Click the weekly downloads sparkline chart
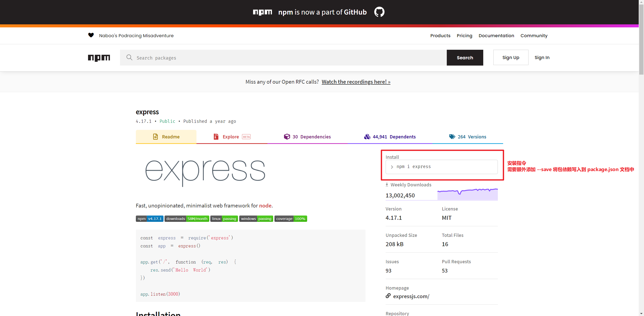 [x=467, y=194]
